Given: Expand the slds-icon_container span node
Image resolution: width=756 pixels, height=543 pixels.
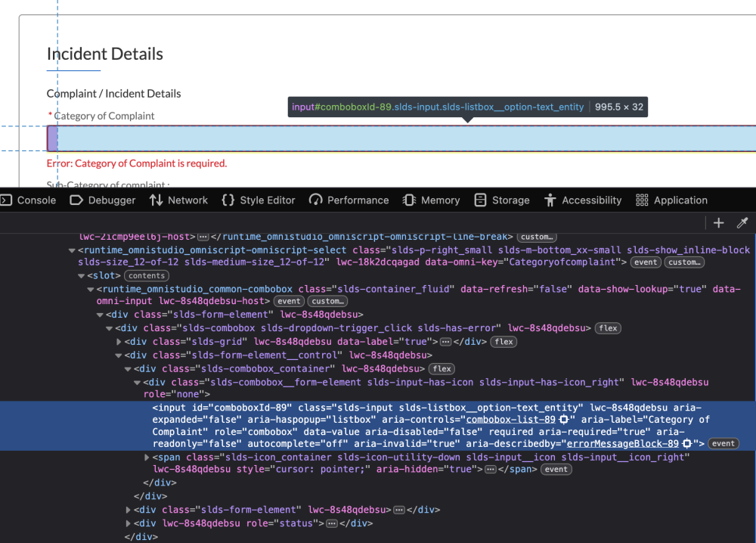Looking at the screenshot, I should (x=147, y=457).
